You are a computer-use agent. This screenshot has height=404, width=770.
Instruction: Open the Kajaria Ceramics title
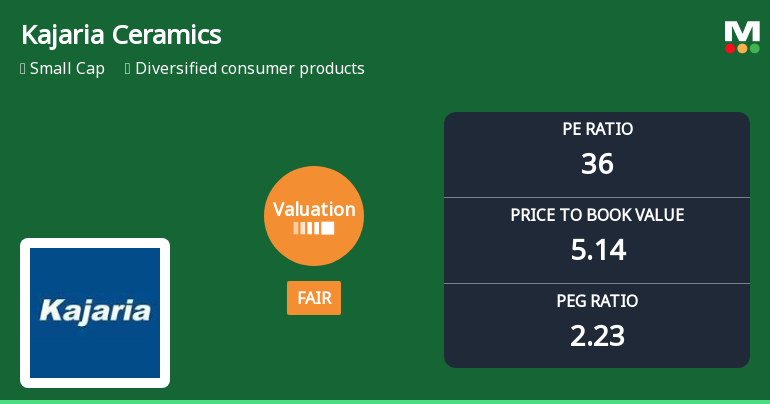(x=121, y=35)
